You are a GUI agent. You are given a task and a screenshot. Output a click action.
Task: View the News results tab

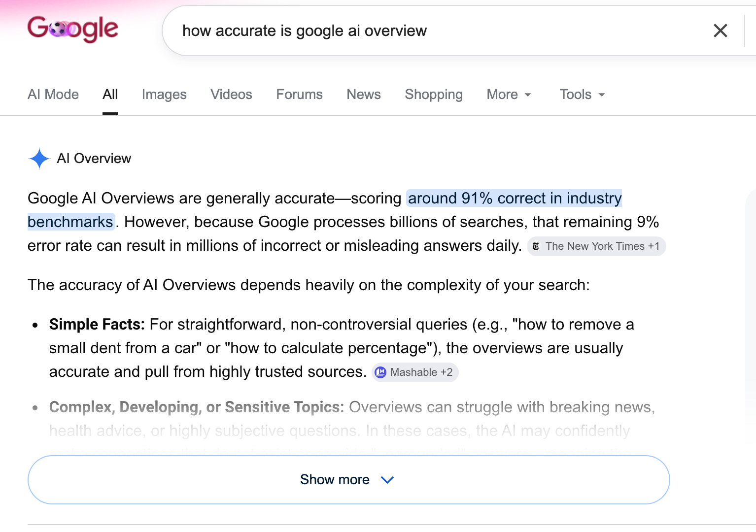[x=364, y=94]
